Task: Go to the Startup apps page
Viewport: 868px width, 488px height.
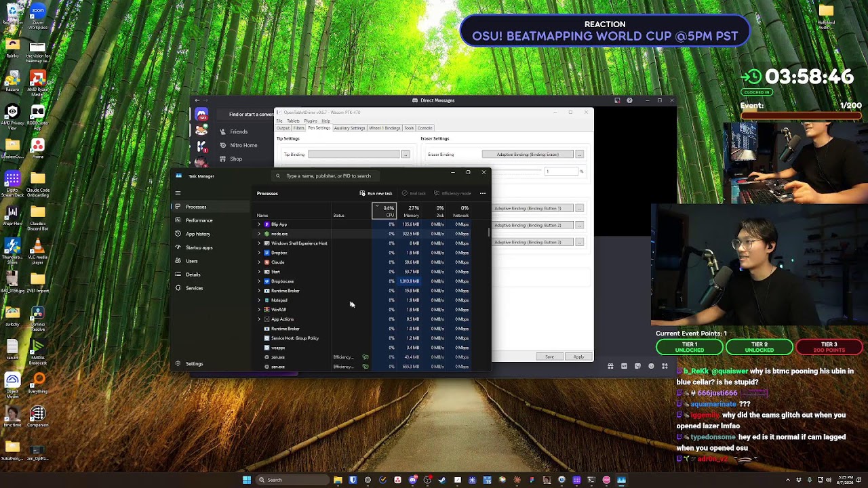Action: tap(210, 247)
